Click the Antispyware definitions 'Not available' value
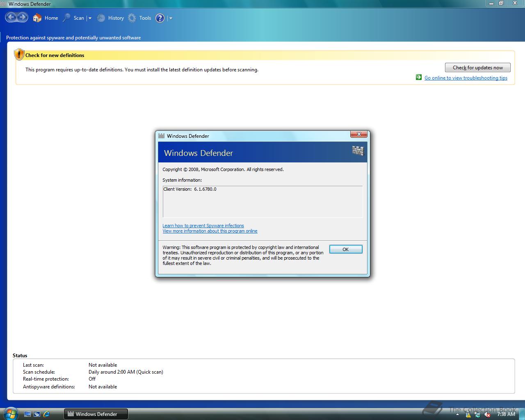This screenshot has height=420, width=525. (x=103, y=387)
